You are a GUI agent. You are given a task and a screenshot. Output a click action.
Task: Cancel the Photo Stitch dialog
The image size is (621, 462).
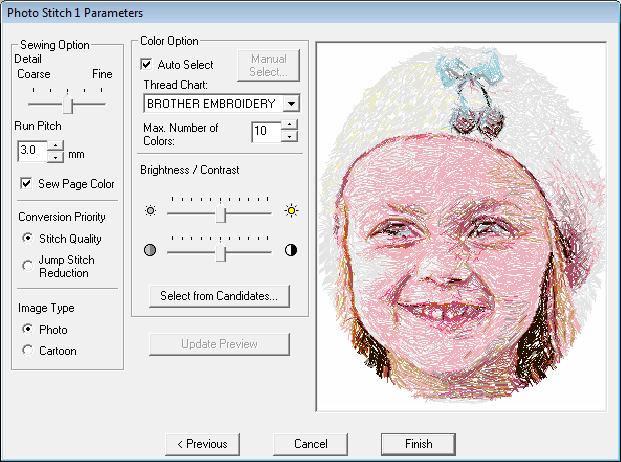click(x=310, y=444)
